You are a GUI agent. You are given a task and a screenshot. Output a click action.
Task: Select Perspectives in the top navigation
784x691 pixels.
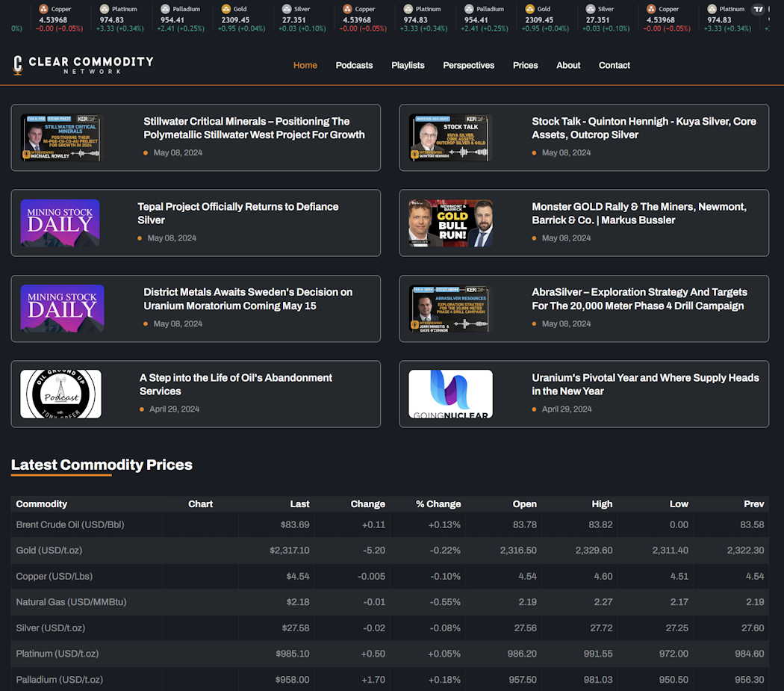[x=468, y=66]
